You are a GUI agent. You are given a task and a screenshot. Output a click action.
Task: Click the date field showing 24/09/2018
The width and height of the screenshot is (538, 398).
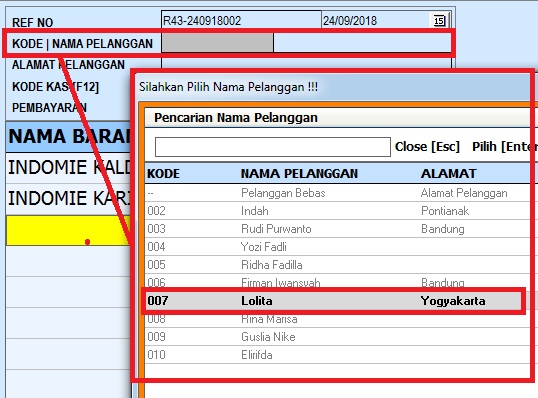coord(376,21)
